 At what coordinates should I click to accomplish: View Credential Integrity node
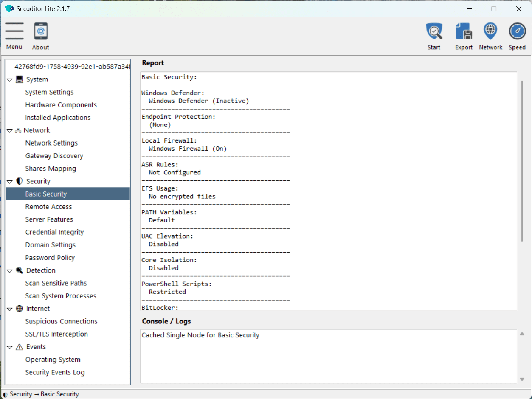[x=54, y=232]
